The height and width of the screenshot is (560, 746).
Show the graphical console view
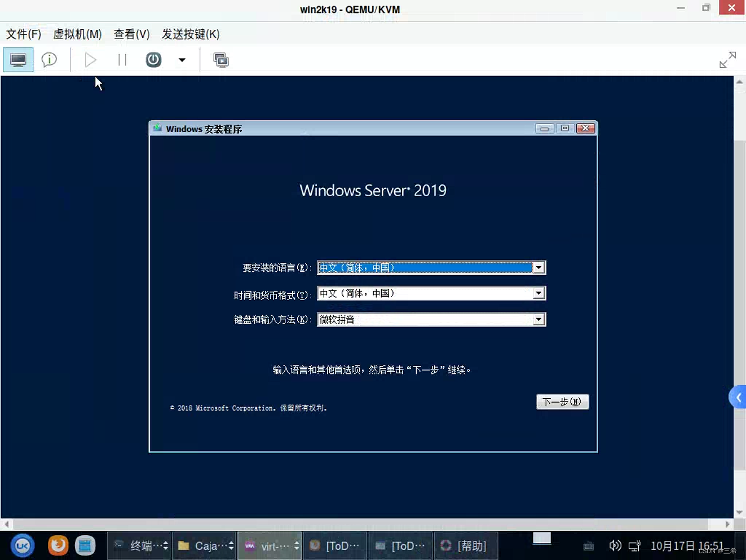click(x=18, y=60)
